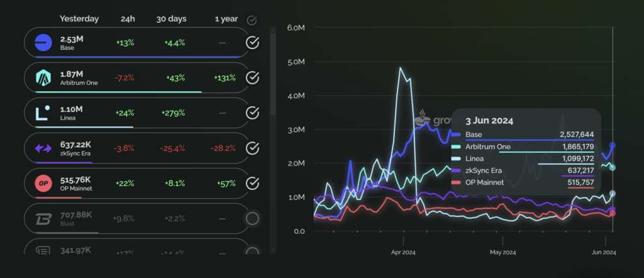Click the Arbitrum One logo icon
The height and width of the screenshot is (278, 644).
tap(43, 77)
